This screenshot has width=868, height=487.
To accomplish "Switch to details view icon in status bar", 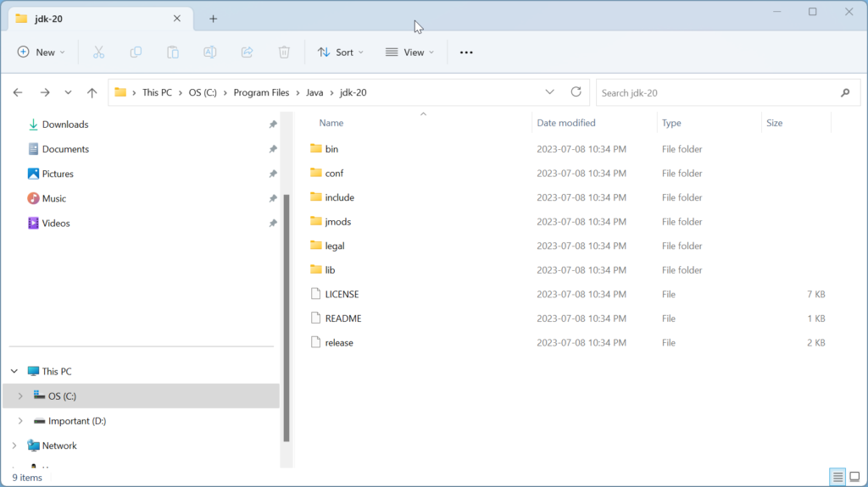I will pos(837,477).
